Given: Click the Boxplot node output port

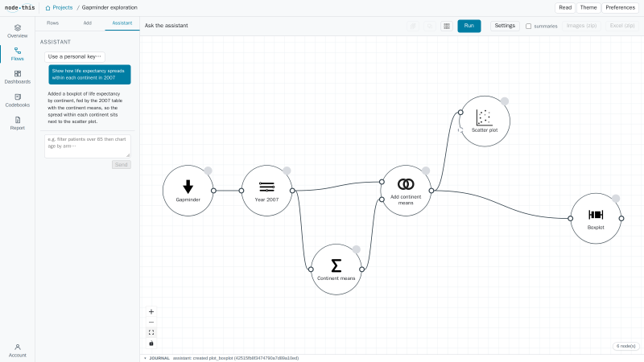Looking at the screenshot, I should click(x=621, y=218).
